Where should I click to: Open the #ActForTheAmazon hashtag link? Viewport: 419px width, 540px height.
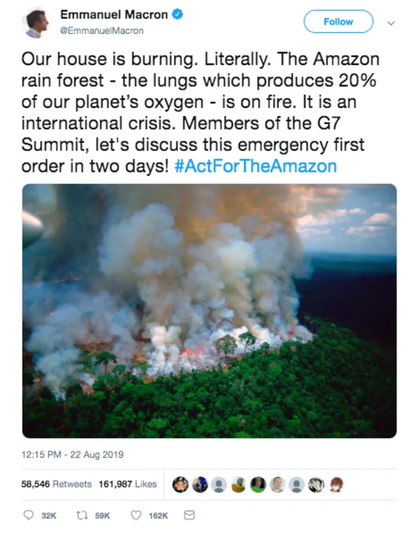(x=255, y=166)
